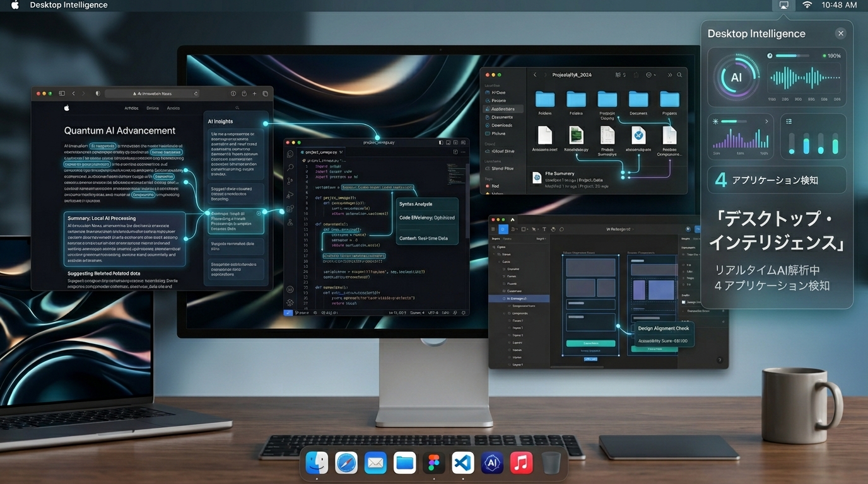Toggle the checkbox in design app right panel
Image resolution: width=868 pixels, height=484 pixels.
[683, 302]
